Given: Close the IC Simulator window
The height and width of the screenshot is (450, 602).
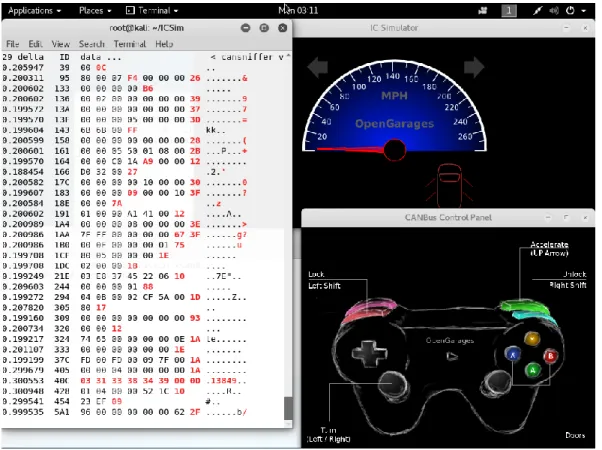Looking at the screenshot, I should pyautogui.click(x=585, y=28).
